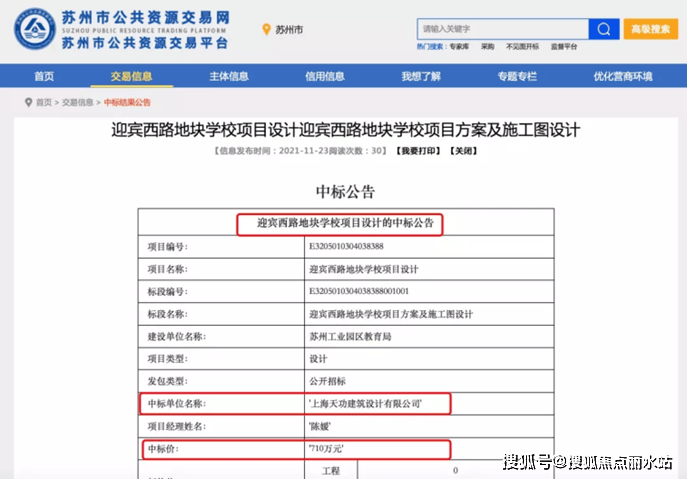Click hot search term 采购

tap(488, 46)
